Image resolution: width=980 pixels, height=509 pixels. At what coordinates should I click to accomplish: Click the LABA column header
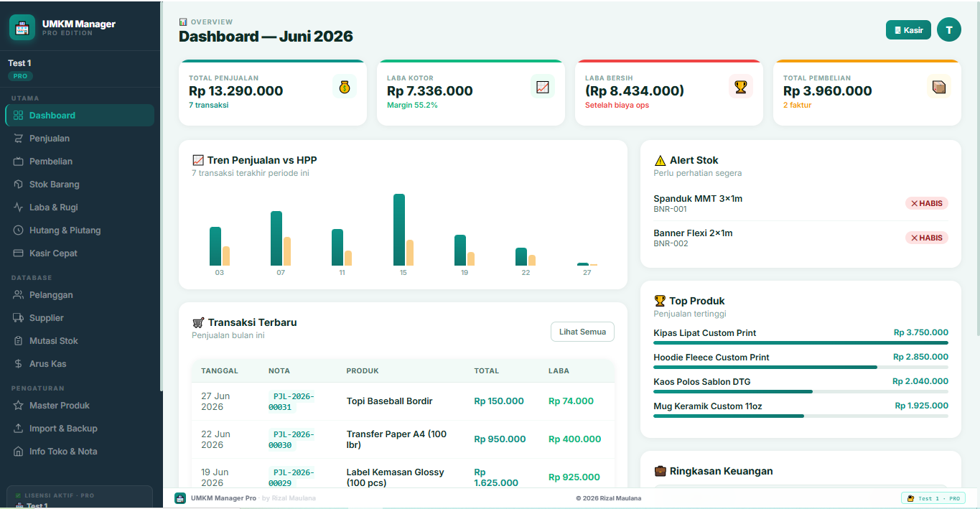click(x=559, y=371)
